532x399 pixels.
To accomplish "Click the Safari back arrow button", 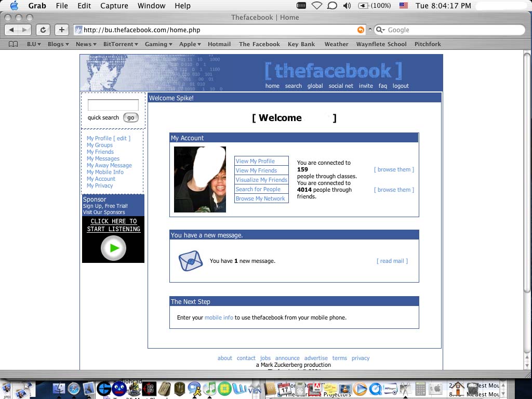I will 12,30.
